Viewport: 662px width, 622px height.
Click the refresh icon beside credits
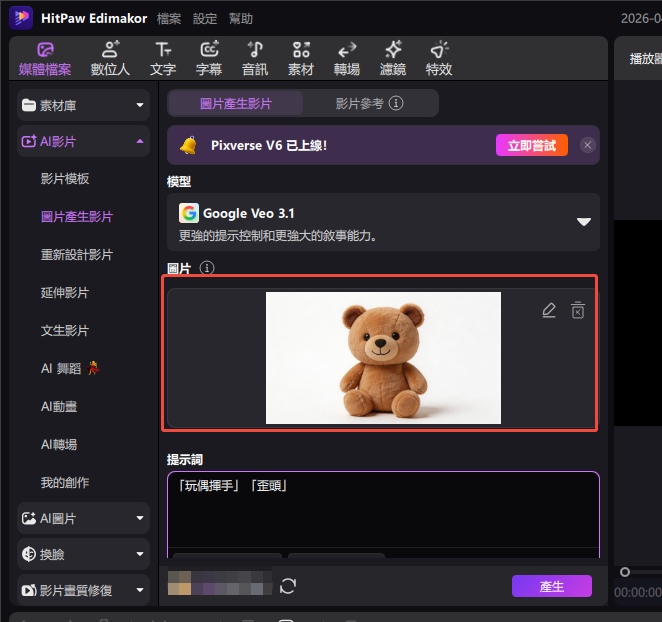(288, 586)
